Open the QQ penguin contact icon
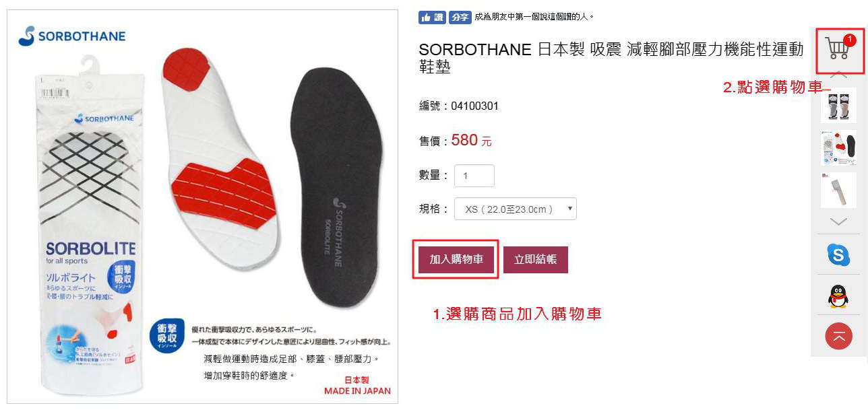 click(838, 296)
